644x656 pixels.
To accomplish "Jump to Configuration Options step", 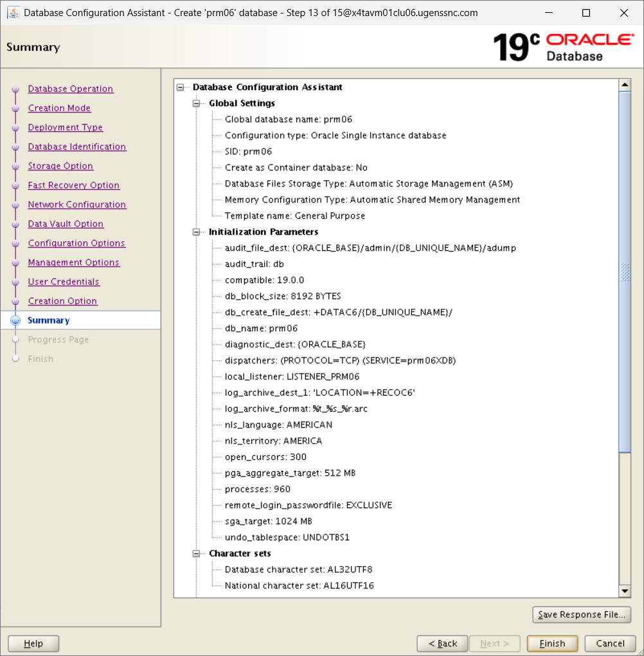I will (76, 242).
